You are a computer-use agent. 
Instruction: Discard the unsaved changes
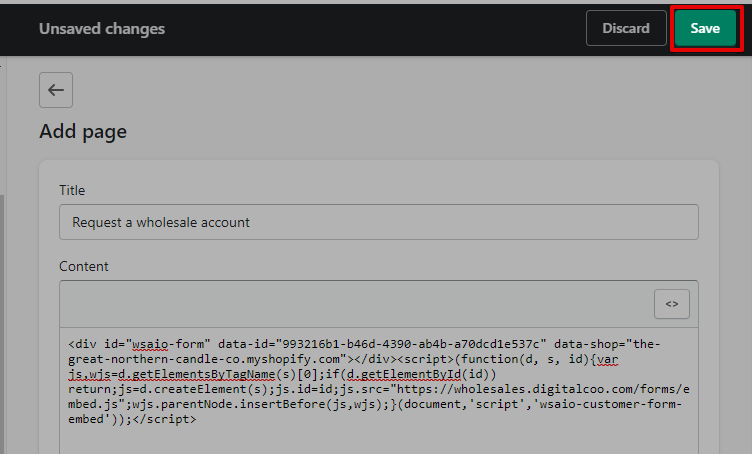626,28
